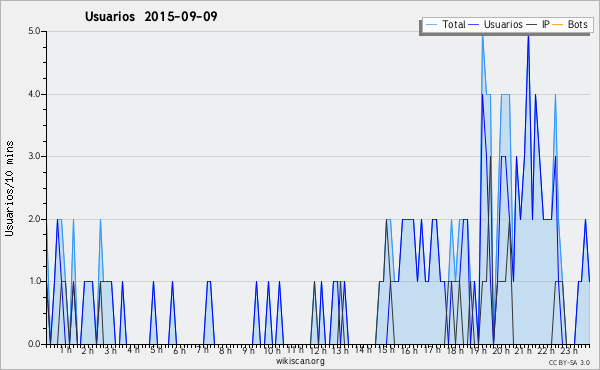Click the '4.0' y-axis value
Viewport: 600px width, 370px height.
(x=34, y=94)
